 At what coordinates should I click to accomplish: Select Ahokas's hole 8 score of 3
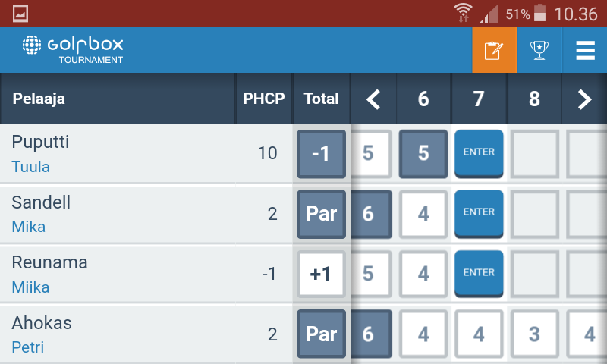pyautogui.click(x=534, y=334)
